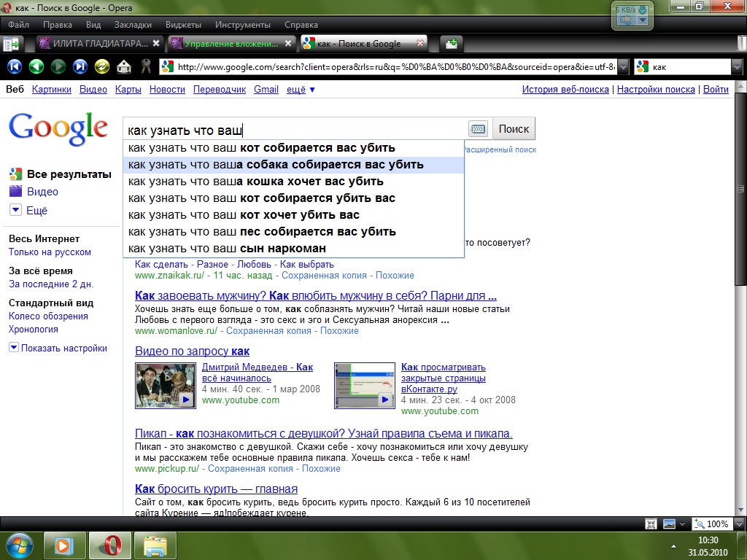This screenshot has height=560, width=747.
Task: Open a new tab with plus icon
Action: click(x=452, y=44)
